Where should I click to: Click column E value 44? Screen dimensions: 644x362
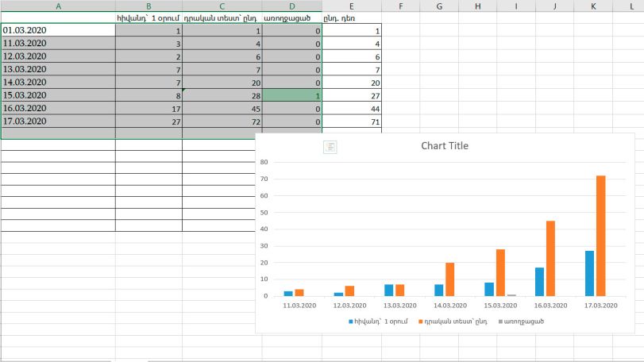[x=352, y=108]
